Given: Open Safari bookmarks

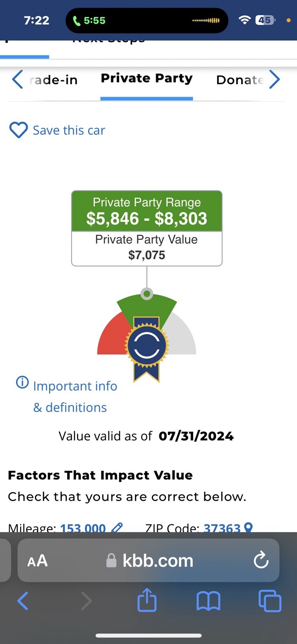Looking at the screenshot, I should (x=208, y=601).
